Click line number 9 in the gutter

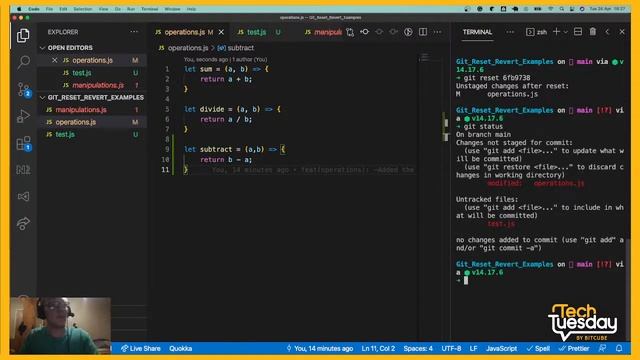click(167, 149)
